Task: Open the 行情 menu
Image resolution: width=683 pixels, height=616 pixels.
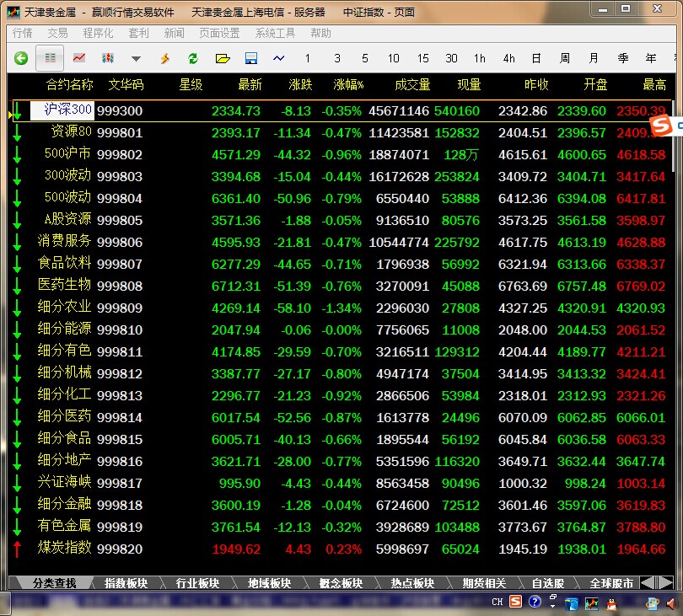Action: [x=22, y=33]
